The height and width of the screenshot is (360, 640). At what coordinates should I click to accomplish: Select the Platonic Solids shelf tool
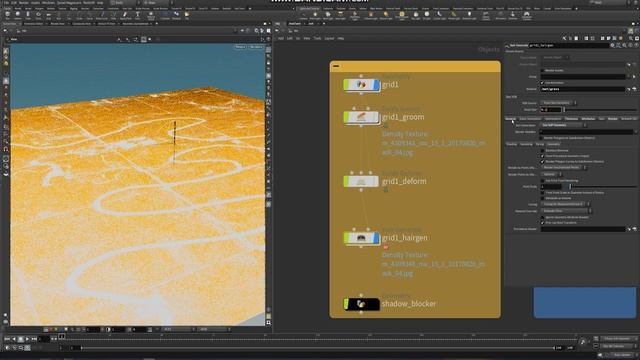[151, 15]
